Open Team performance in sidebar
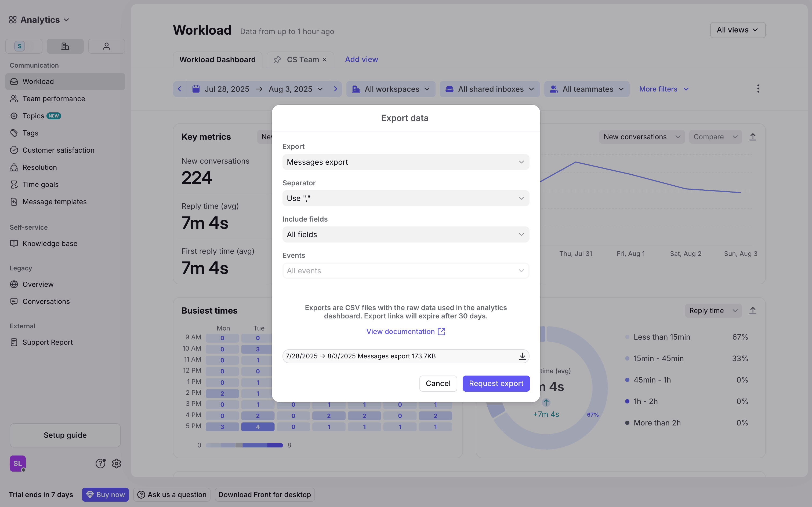This screenshot has width=812, height=507. coord(54,99)
